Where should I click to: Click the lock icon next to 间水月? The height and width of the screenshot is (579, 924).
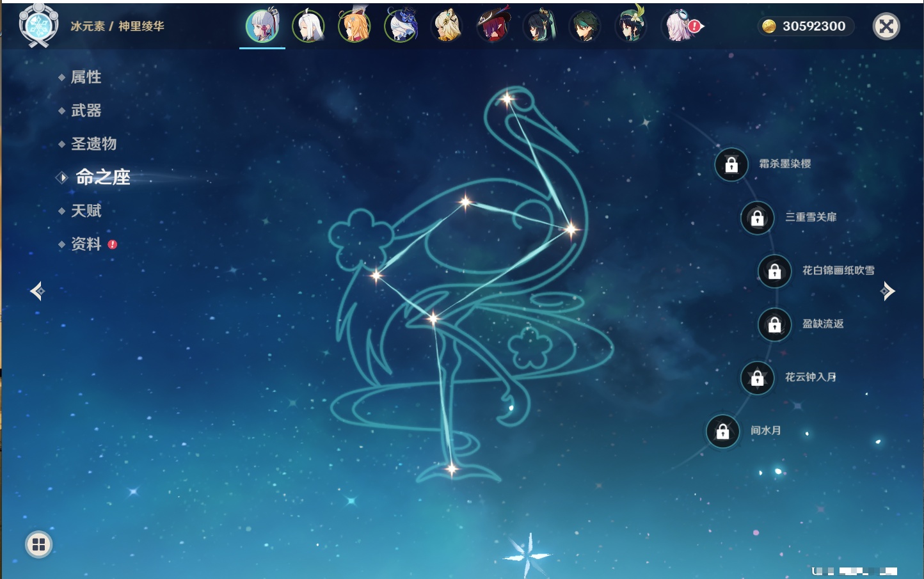(722, 431)
